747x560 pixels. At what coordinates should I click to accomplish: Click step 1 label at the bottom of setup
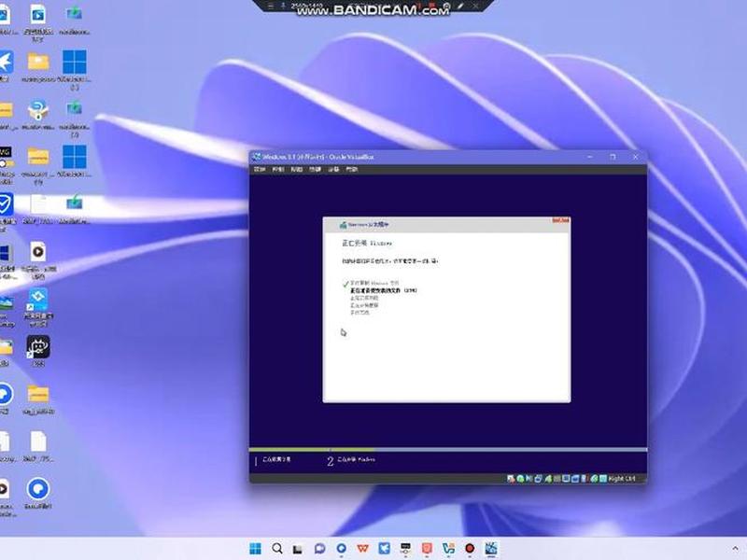pyautogui.click(x=273, y=460)
